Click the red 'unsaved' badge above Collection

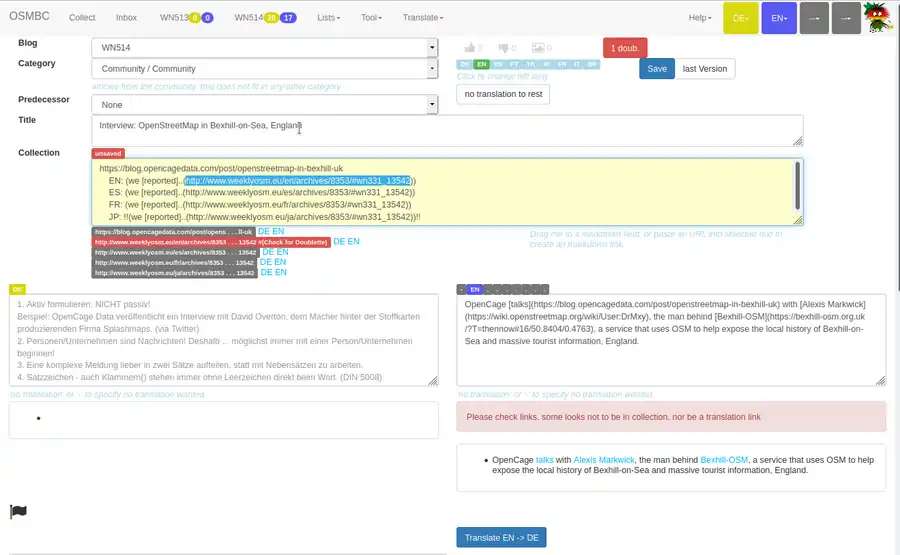coord(108,154)
